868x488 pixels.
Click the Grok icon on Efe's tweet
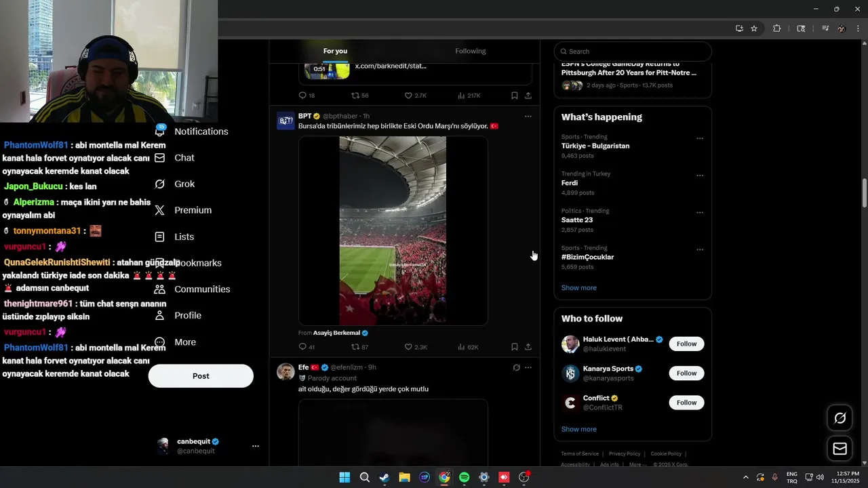pos(516,367)
